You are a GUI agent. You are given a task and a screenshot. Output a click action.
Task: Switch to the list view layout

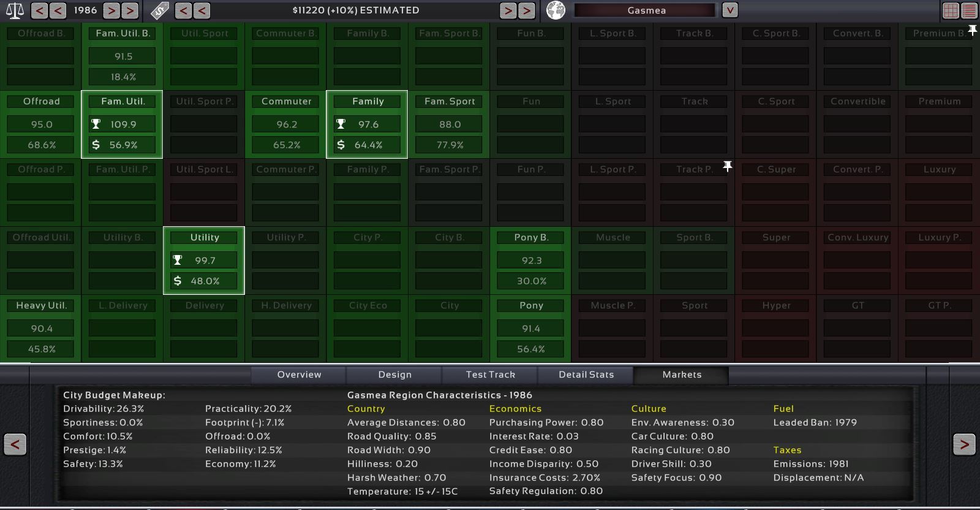click(969, 10)
